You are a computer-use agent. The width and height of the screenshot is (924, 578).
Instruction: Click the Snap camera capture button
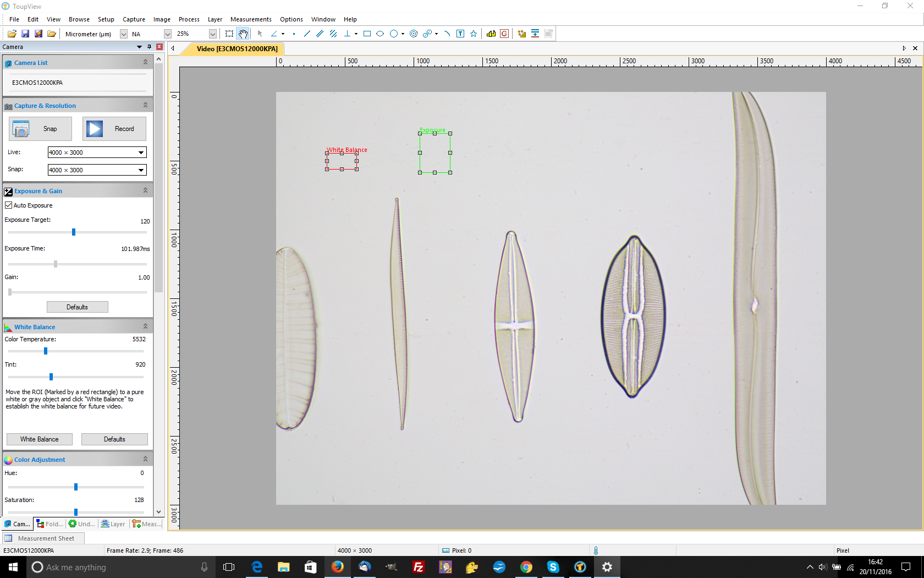40,129
